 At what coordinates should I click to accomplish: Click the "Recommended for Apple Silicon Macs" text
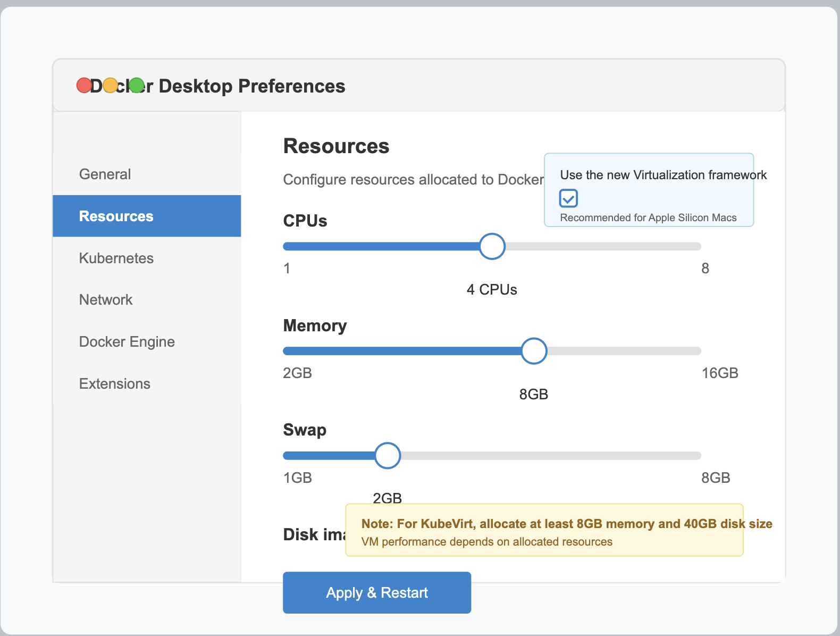[x=648, y=217]
